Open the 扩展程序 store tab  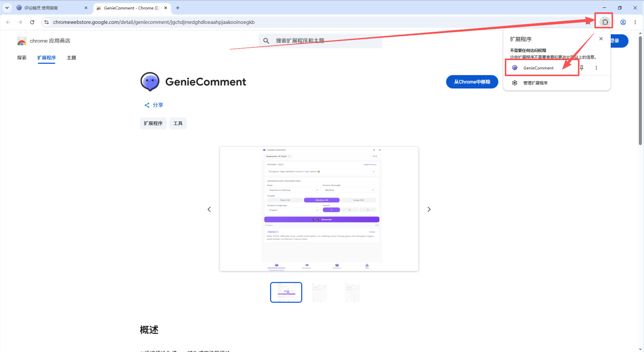pos(47,58)
